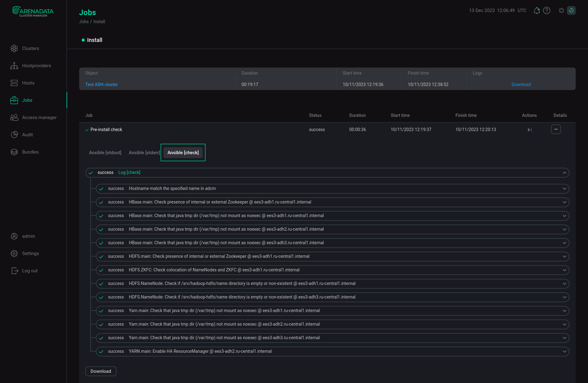Expand the HDFS.ZKFC colocation check entry
Screen dimensions: 588x383
pyautogui.click(x=564, y=270)
